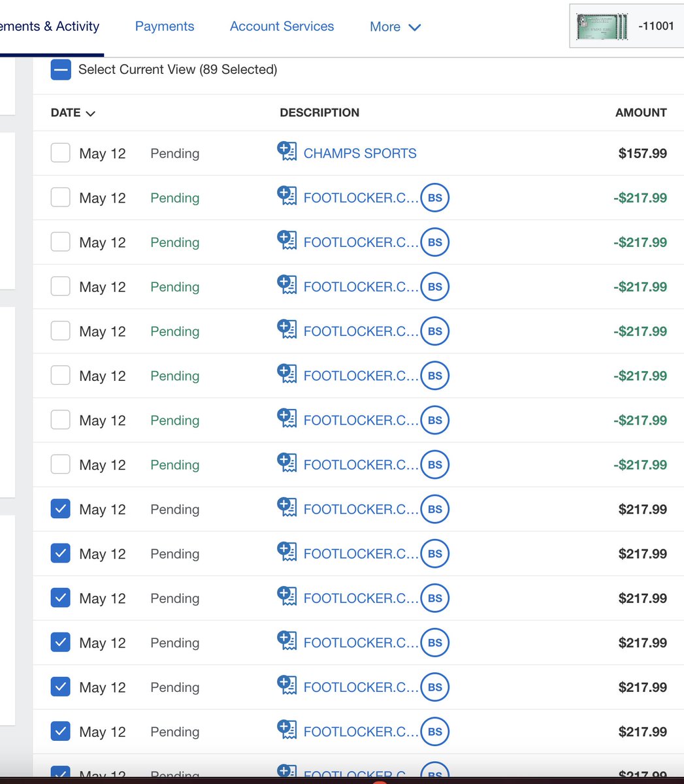Click the BS badge on the first -$217.99 Footlocker row

[x=435, y=198]
